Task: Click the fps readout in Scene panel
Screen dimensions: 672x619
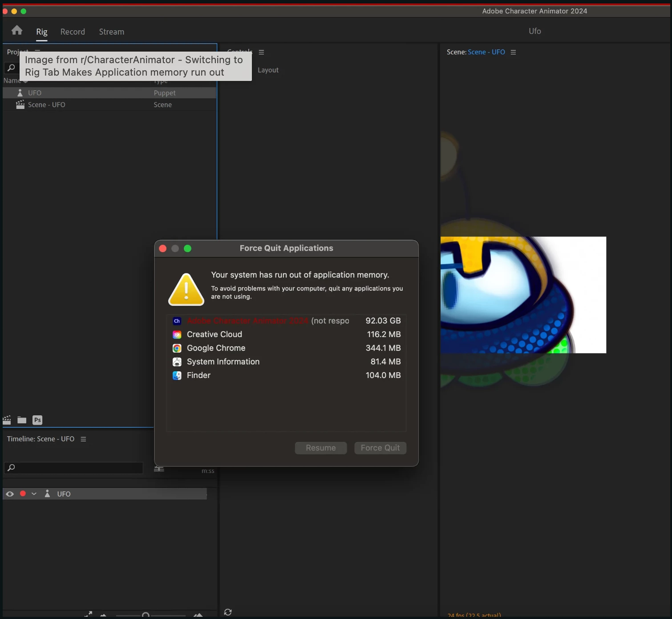Action: tap(474, 615)
